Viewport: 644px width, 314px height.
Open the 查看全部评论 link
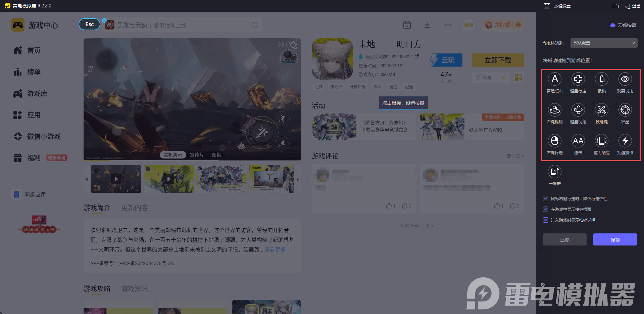[417, 226]
